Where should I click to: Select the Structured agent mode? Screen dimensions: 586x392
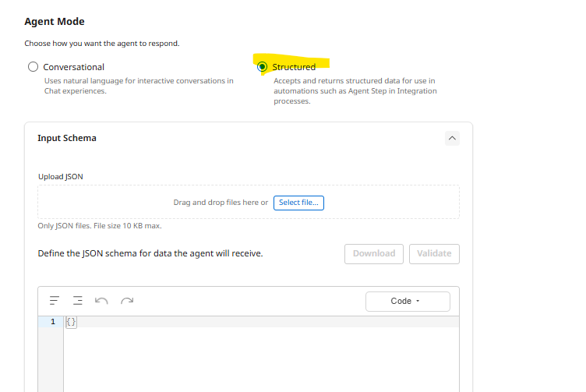tap(262, 67)
